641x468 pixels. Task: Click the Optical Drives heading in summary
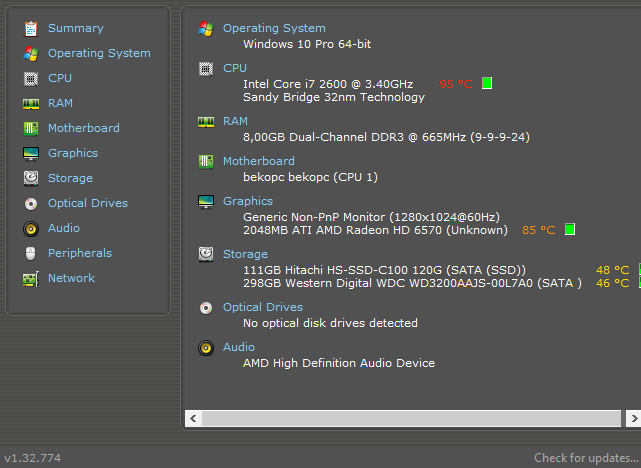[x=262, y=307]
